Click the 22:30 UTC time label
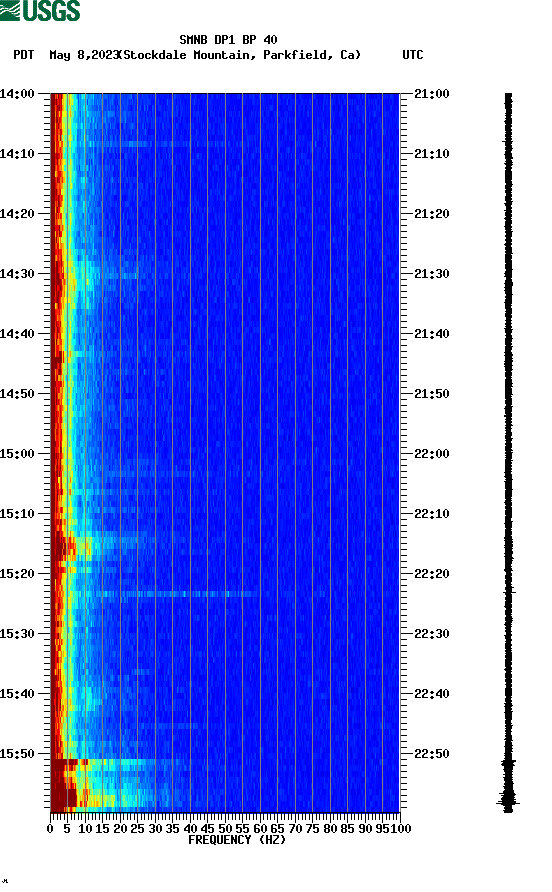The width and height of the screenshot is (552, 892). tap(432, 634)
